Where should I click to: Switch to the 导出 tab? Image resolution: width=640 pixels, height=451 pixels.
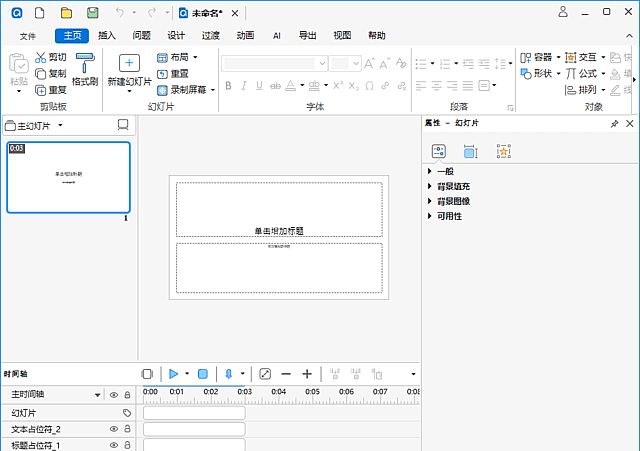point(307,36)
